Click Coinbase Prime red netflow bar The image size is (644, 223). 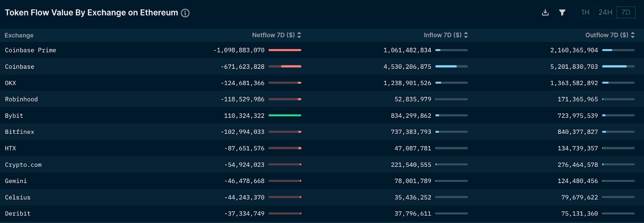pos(285,50)
